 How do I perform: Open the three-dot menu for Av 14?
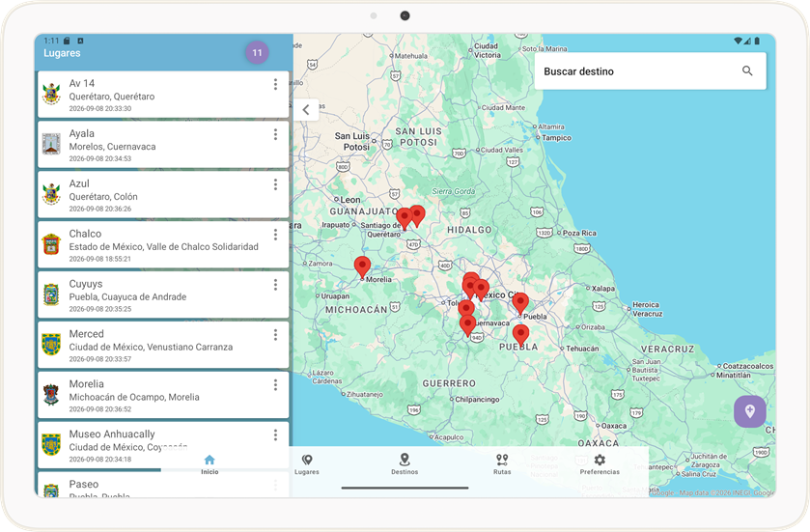pos(275,84)
